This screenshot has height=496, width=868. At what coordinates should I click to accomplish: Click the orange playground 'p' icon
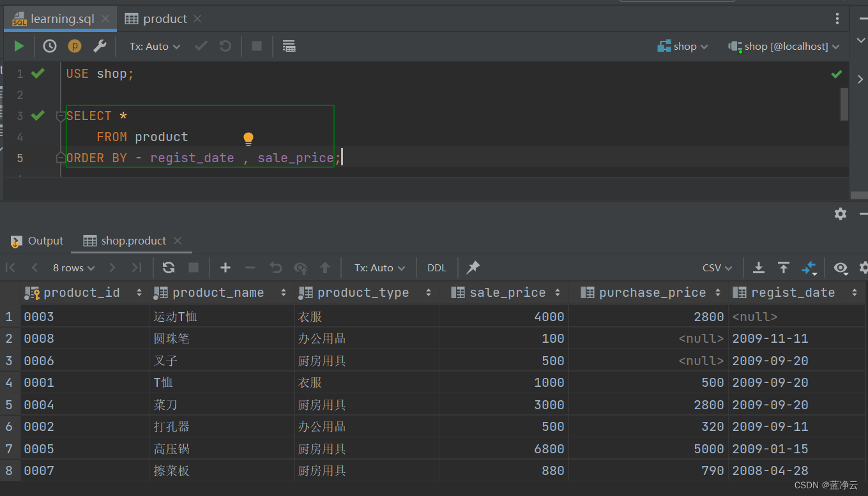(x=75, y=46)
